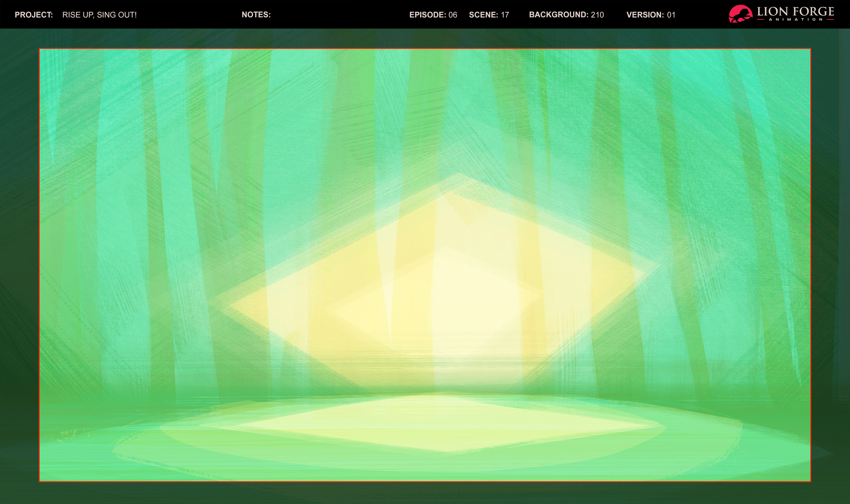Image resolution: width=850 pixels, height=504 pixels.
Task: Select the 'RISE UP, SING OUT!' project title
Action: pos(100,15)
